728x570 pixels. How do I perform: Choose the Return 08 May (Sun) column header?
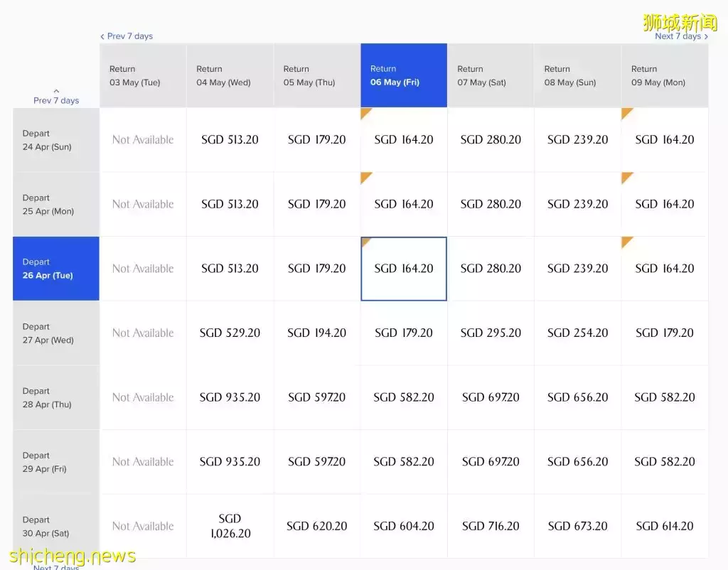click(x=577, y=76)
